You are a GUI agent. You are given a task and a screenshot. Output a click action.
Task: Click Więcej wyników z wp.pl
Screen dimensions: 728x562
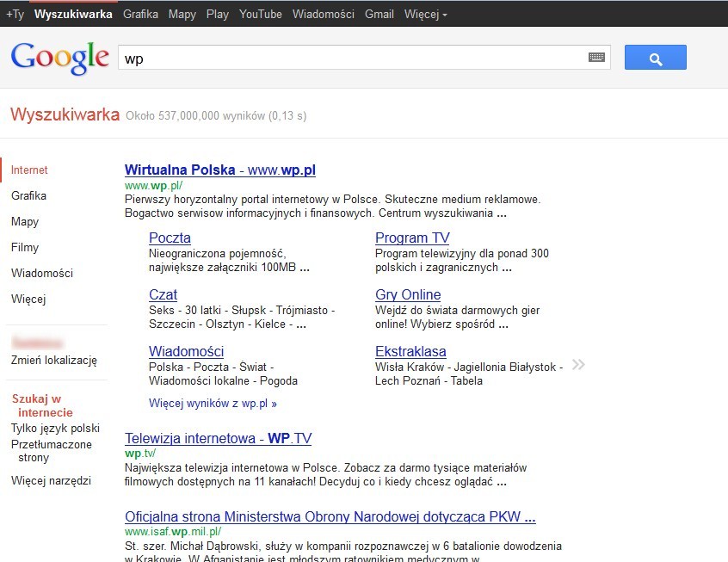tap(213, 403)
